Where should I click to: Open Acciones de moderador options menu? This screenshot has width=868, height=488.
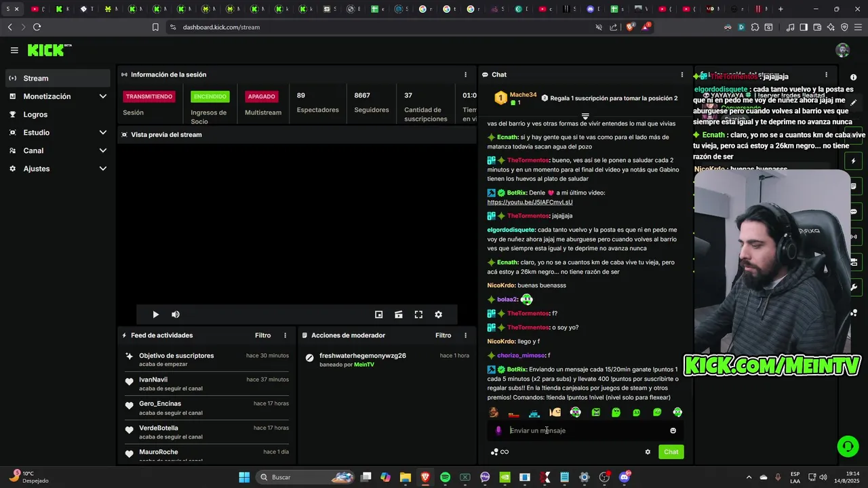pyautogui.click(x=465, y=335)
